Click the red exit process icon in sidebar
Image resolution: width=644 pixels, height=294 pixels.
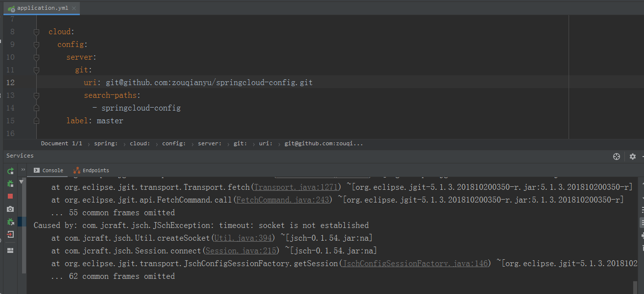point(10,235)
